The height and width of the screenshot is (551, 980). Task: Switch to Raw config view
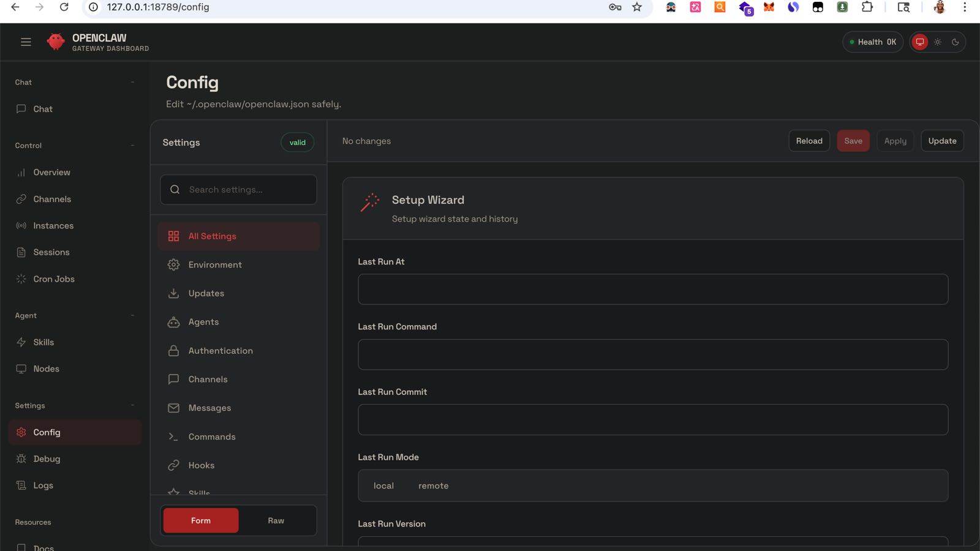[x=276, y=520]
